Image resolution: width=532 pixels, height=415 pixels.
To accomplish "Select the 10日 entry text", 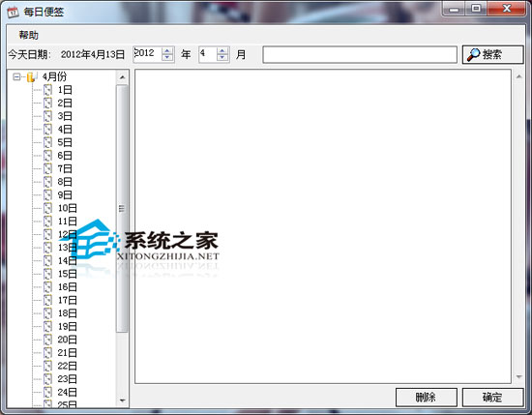I will [67, 208].
